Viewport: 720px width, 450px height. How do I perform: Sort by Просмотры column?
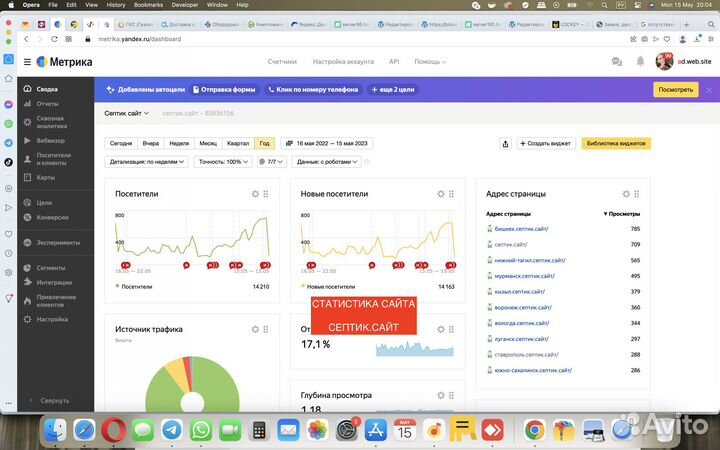pyautogui.click(x=622, y=214)
